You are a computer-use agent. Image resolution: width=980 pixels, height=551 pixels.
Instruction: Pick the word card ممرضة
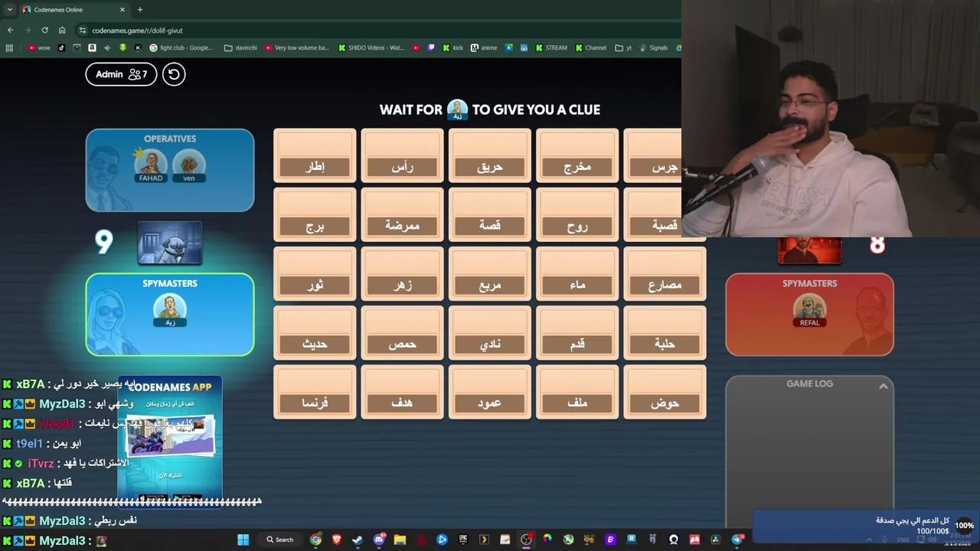[402, 214]
